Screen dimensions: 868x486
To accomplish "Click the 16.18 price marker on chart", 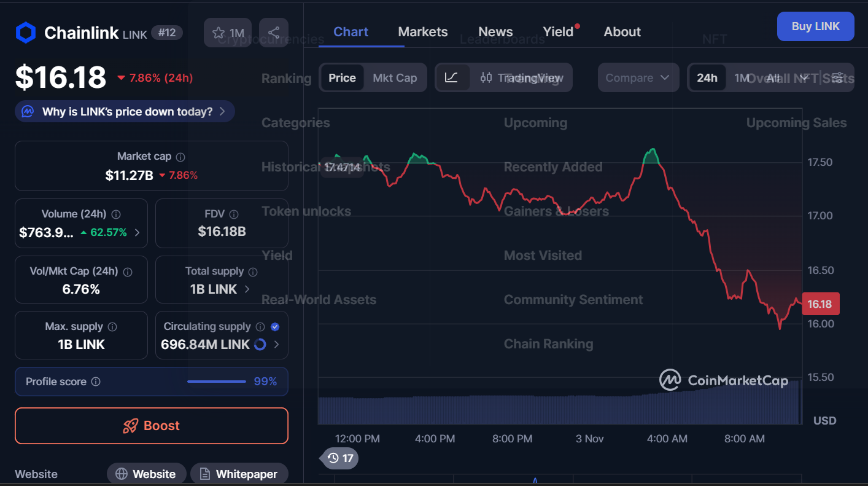I will tap(821, 304).
